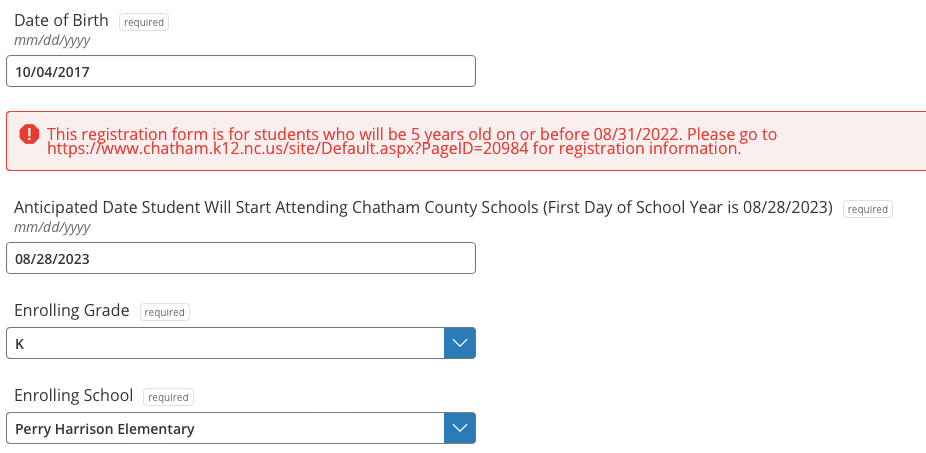The height and width of the screenshot is (453, 926).
Task: Click the Date of Birth label
Action: click(x=61, y=20)
